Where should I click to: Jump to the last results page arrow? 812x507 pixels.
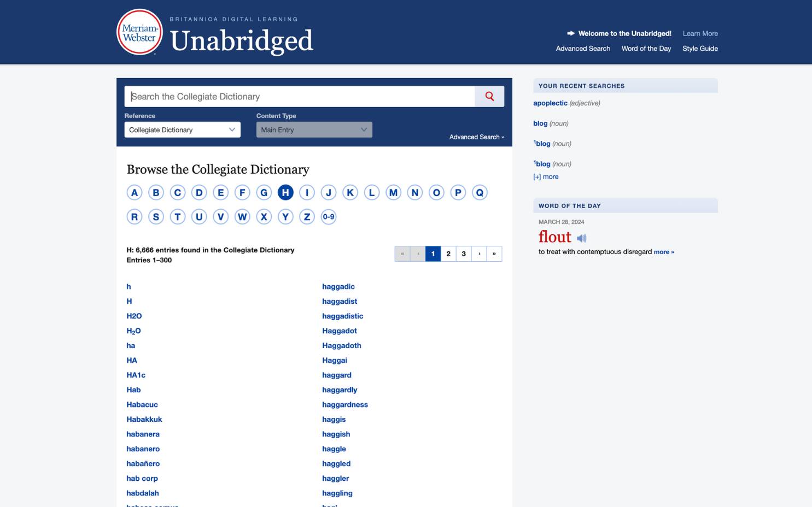pos(494,254)
